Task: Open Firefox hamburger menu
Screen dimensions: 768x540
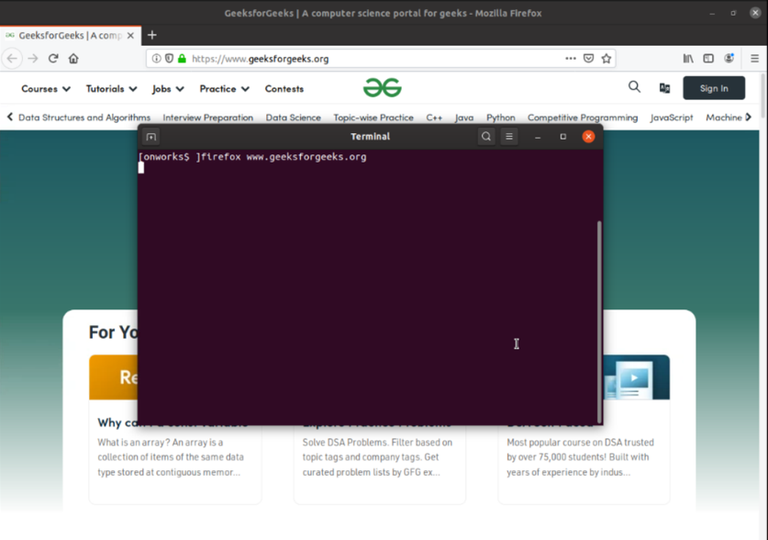Action: pos(754,59)
